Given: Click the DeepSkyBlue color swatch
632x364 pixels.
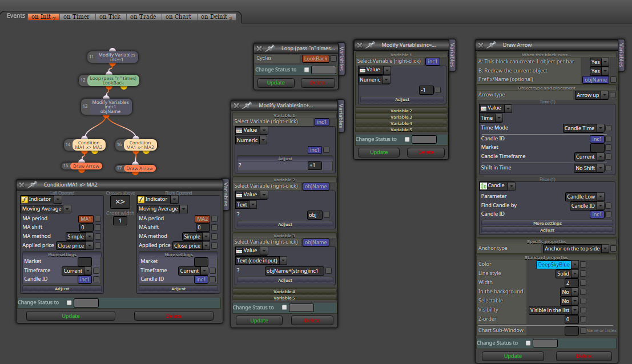Looking at the screenshot, I should pyautogui.click(x=553, y=265).
